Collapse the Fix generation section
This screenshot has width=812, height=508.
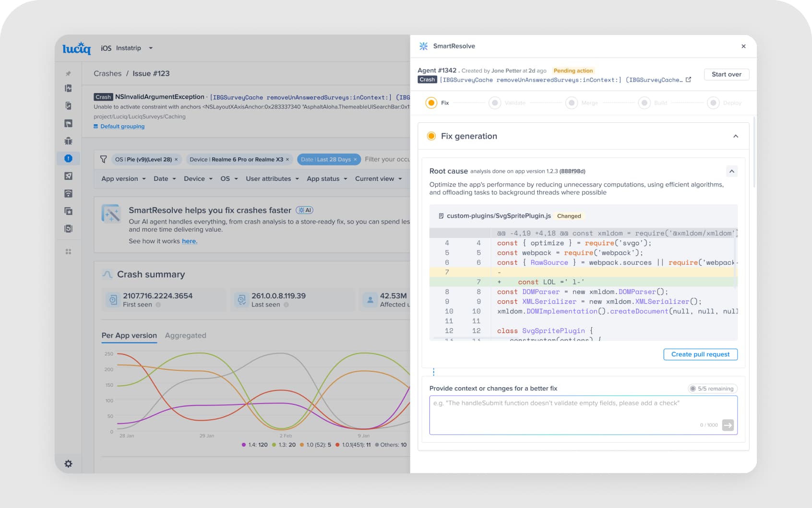[x=735, y=136]
